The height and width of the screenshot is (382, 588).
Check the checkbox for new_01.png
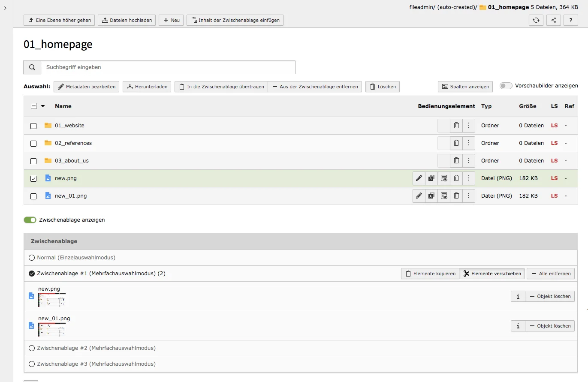click(33, 196)
